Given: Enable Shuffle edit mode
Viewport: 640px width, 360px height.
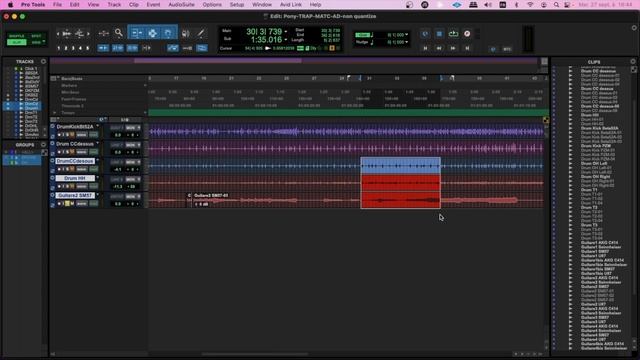Looking at the screenshot, I should (17, 36).
